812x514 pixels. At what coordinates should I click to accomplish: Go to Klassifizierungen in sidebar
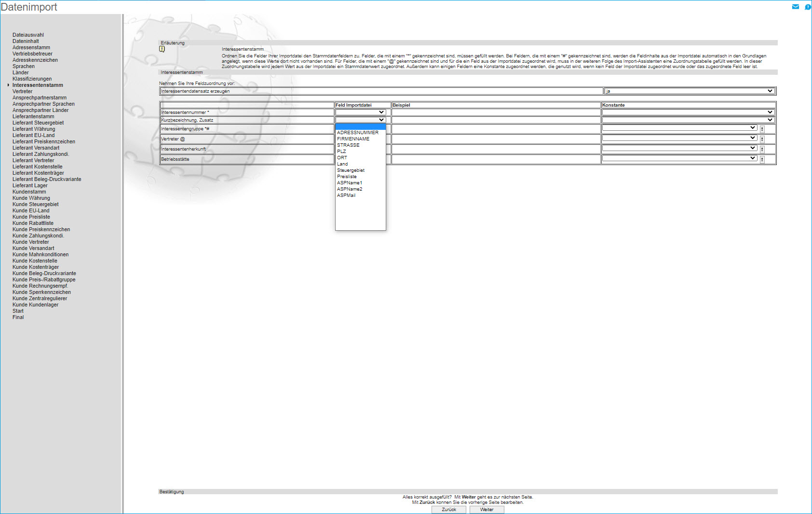(x=32, y=79)
